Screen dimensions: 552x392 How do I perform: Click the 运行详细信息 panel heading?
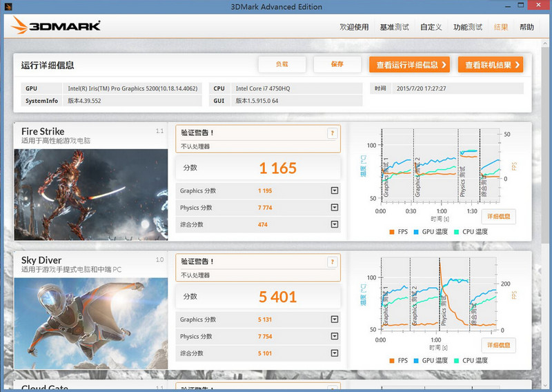pyautogui.click(x=48, y=65)
